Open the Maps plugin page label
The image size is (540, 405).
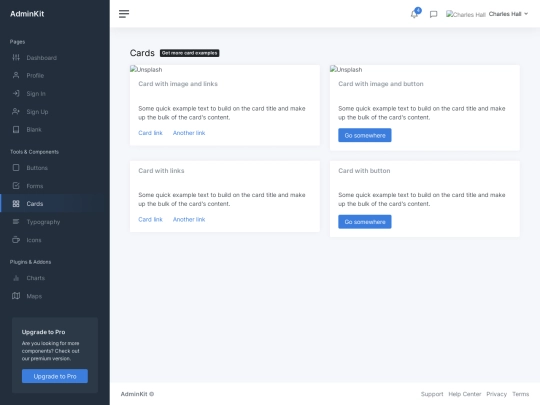34,296
